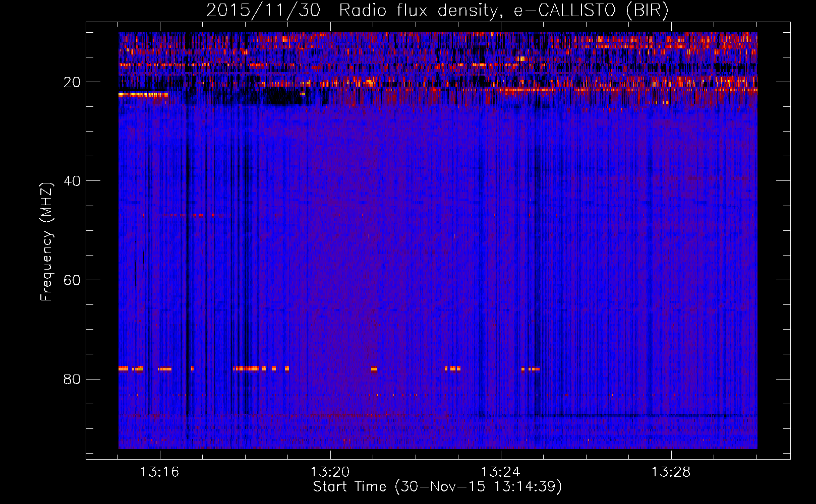
Task: Click the 40 MHz frequency tick label
Action: click(x=72, y=181)
